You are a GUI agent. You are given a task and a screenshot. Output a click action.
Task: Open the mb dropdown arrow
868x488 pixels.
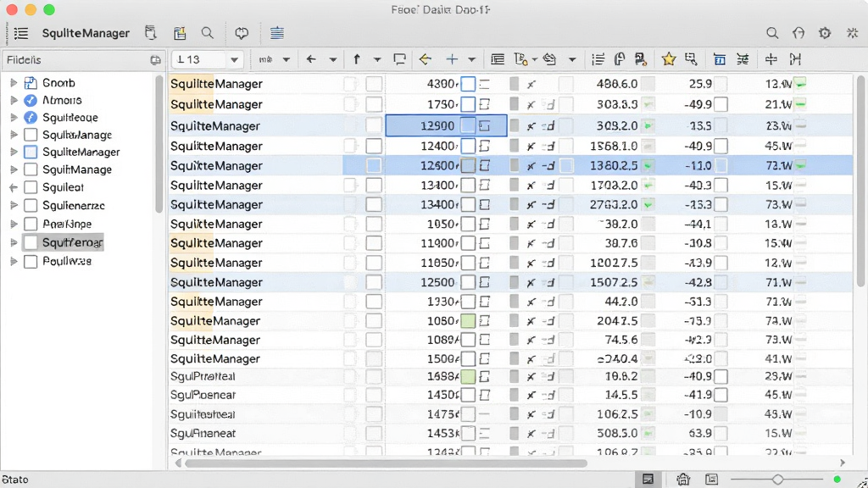(287, 60)
